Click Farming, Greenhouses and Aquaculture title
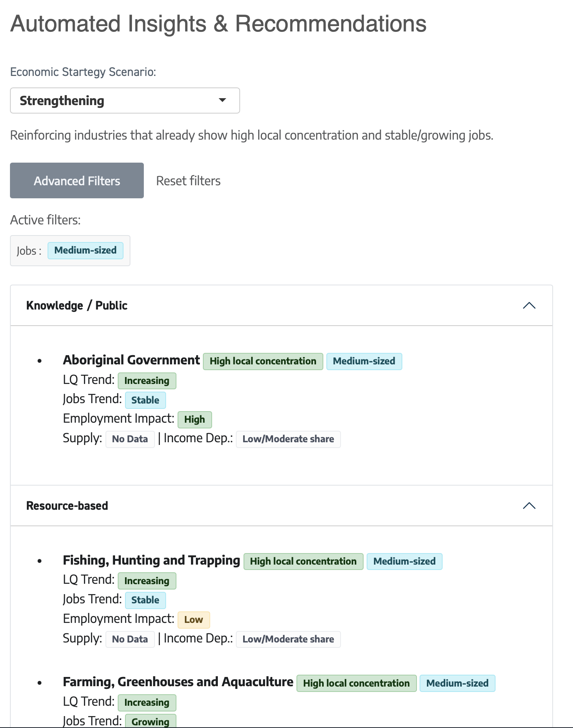Screen dimensions: 573x728 pyautogui.click(x=178, y=682)
